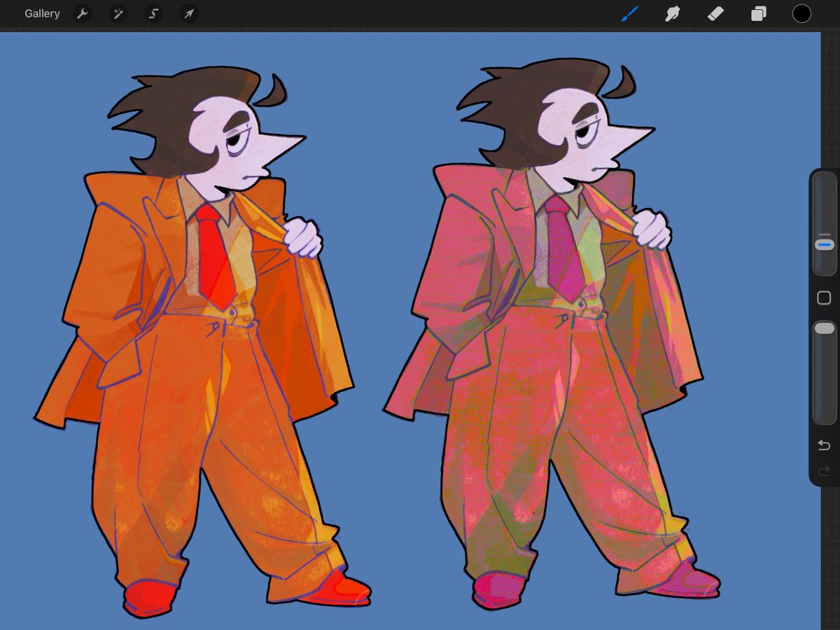Activate the Selection tool

[153, 13]
